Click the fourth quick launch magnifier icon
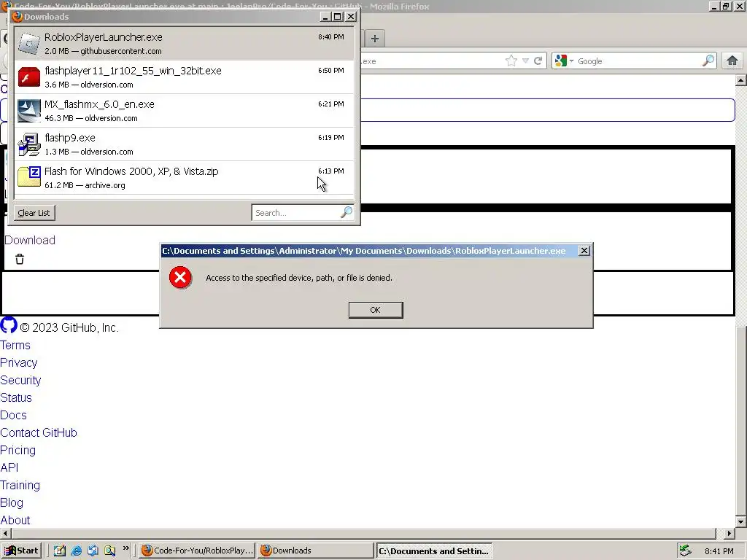 click(109, 551)
